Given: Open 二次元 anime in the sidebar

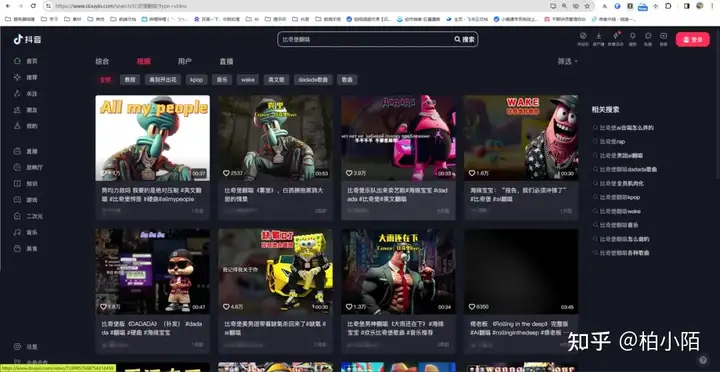Looking at the screenshot, I should [28, 216].
